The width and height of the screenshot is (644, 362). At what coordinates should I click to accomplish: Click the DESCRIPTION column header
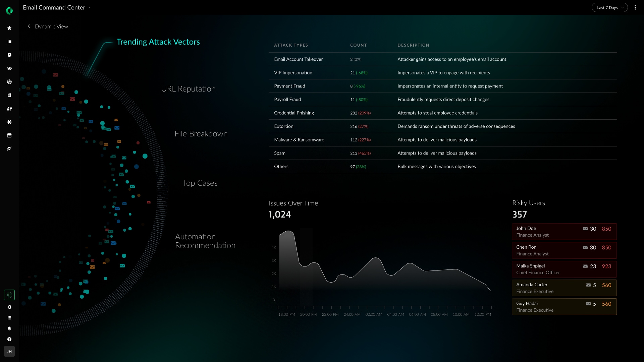(413, 45)
